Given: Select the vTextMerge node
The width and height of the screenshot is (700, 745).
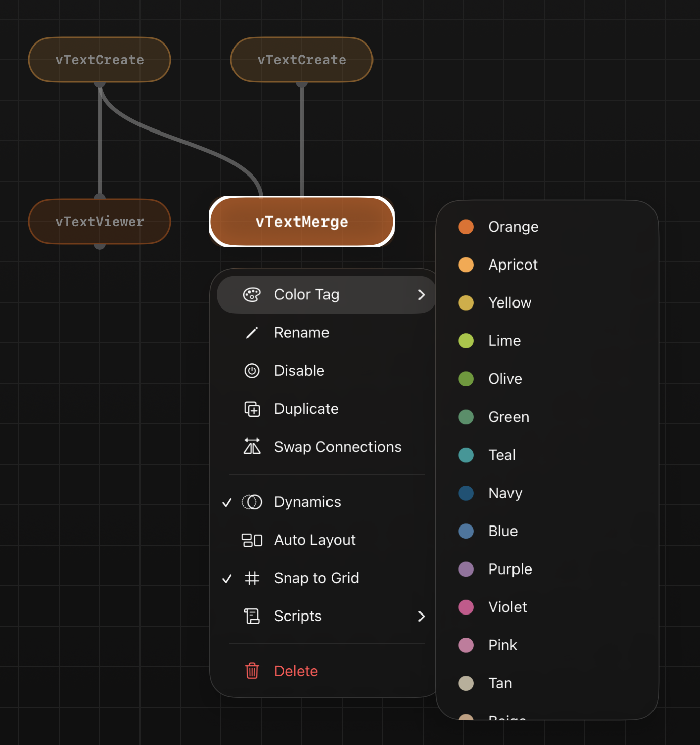Looking at the screenshot, I should (302, 222).
